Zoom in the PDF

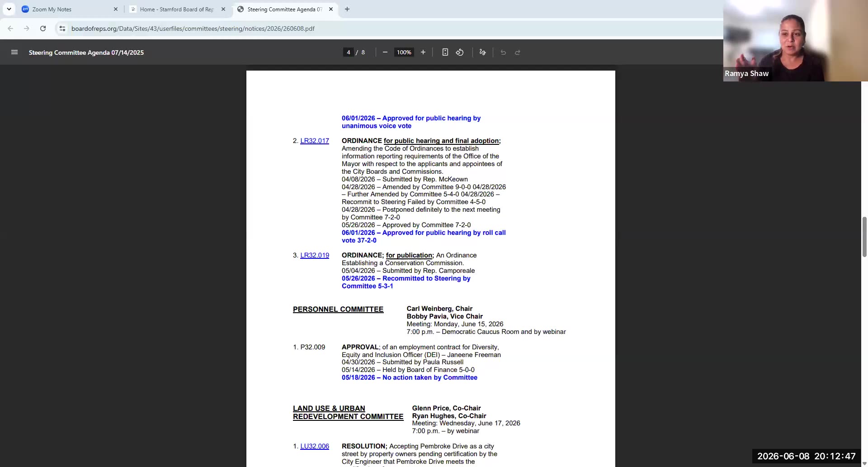423,52
